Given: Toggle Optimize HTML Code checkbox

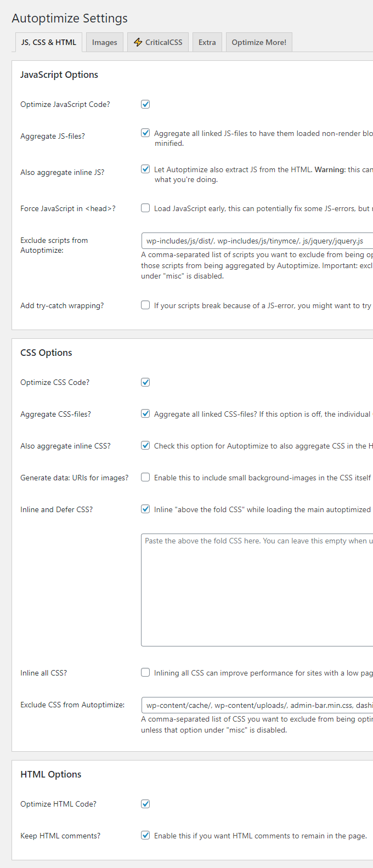Looking at the screenshot, I should (145, 804).
